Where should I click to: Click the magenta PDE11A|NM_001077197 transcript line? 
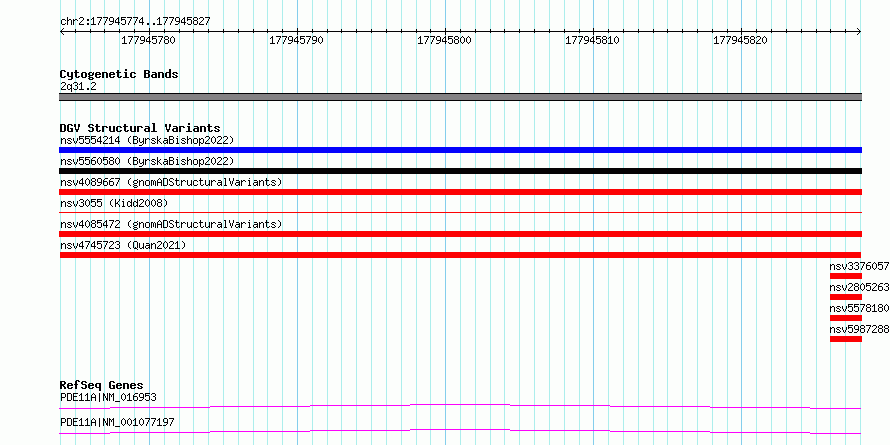(x=460, y=431)
